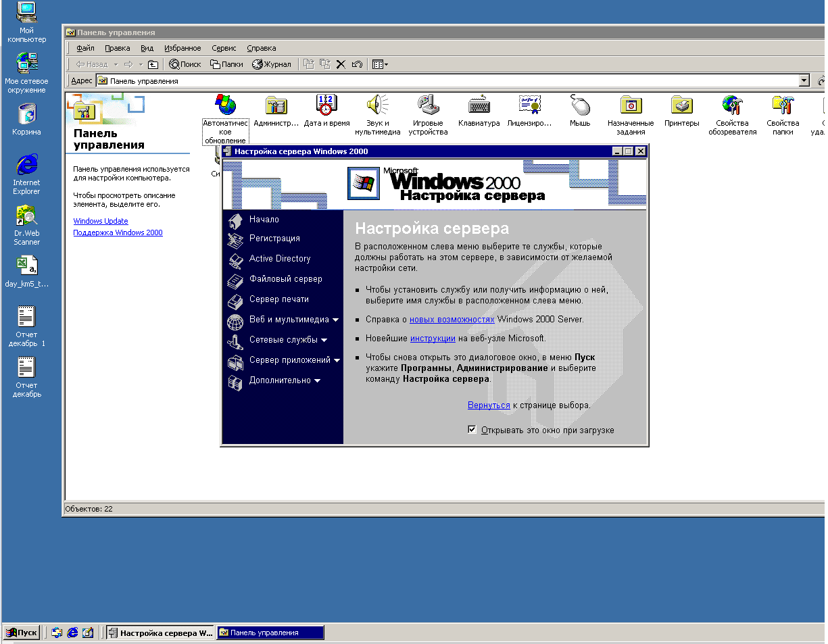Open the Вид menu
Screen dimensions: 828x644
click(x=147, y=48)
